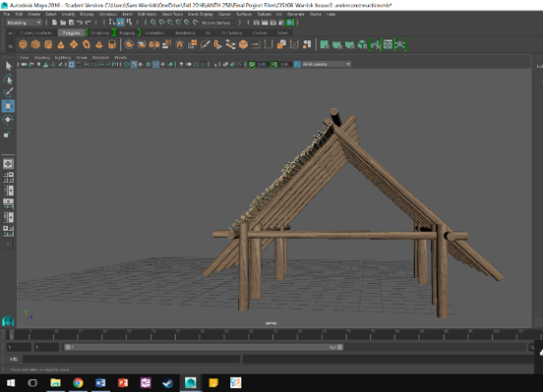Open the shelf options menu button

click(x=10, y=45)
